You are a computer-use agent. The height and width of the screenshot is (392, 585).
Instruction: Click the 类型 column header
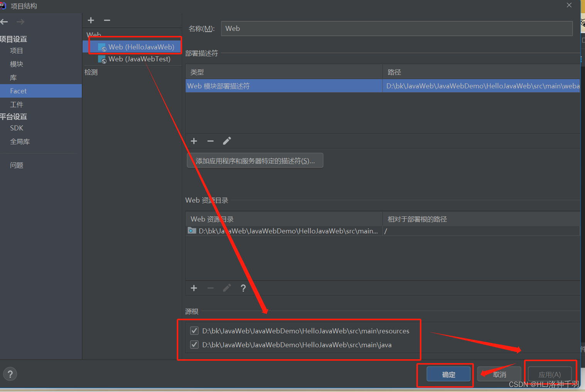[x=284, y=72]
